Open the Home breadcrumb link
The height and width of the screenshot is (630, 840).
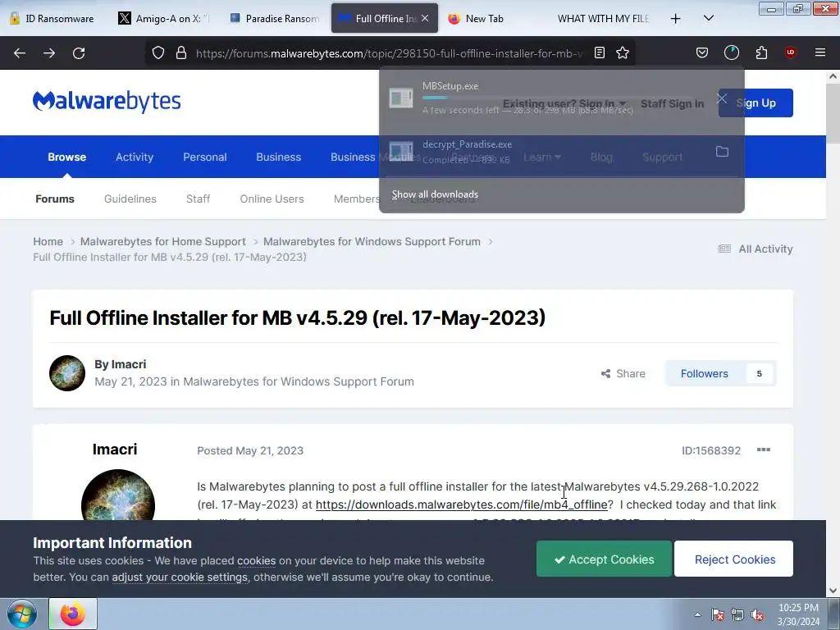[48, 242]
